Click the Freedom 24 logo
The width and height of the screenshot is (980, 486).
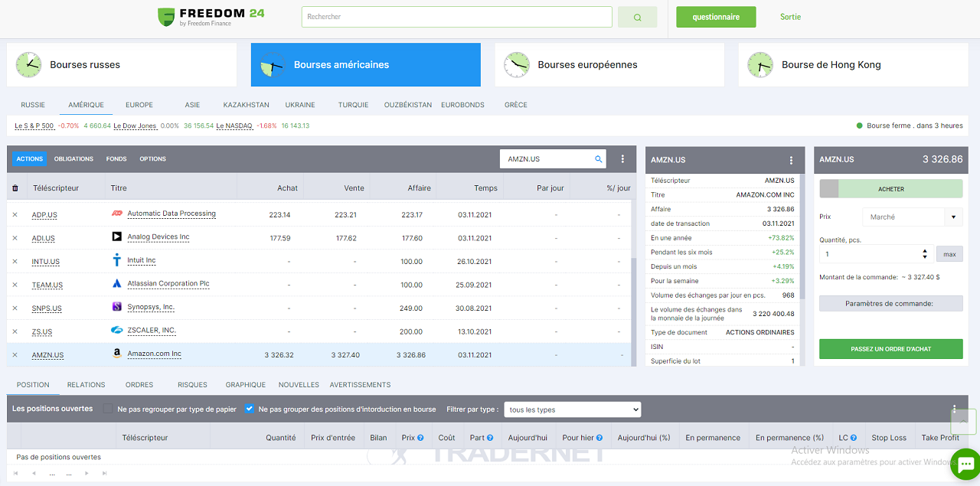pos(211,17)
